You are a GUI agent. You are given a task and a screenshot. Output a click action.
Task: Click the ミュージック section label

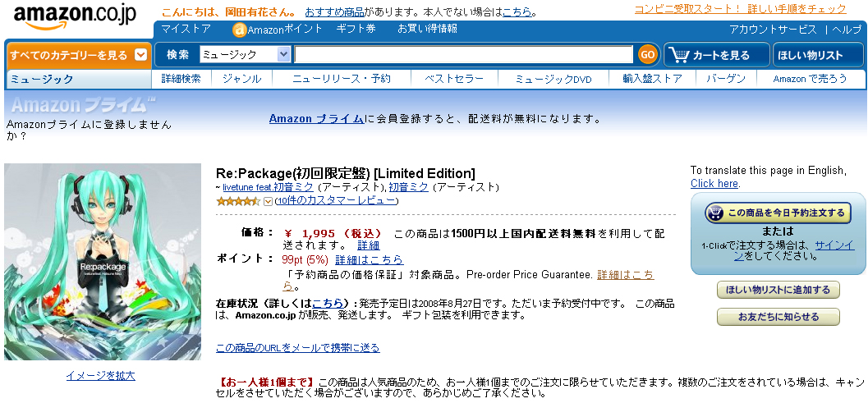point(42,79)
